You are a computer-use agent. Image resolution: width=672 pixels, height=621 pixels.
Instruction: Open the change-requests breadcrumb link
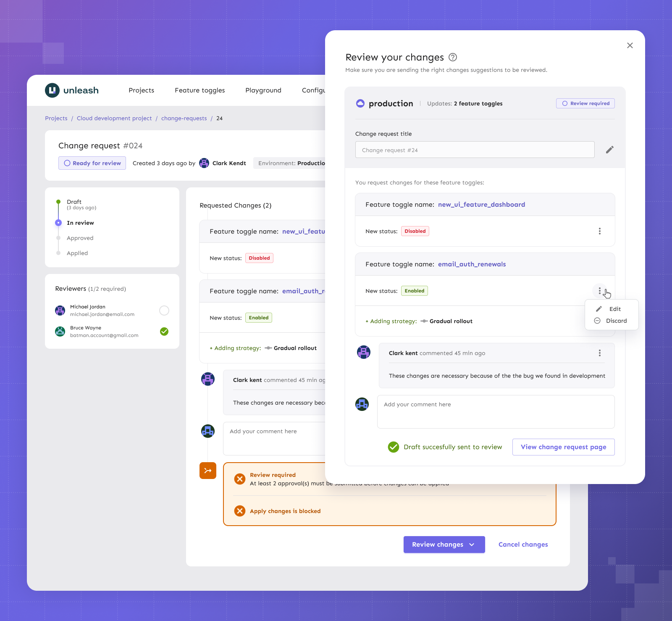click(x=184, y=118)
